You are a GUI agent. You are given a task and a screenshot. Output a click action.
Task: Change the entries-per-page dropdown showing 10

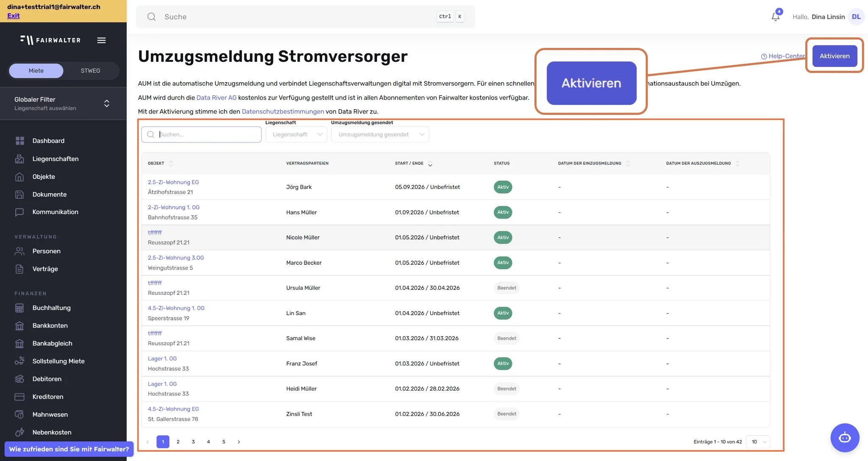tap(758, 442)
